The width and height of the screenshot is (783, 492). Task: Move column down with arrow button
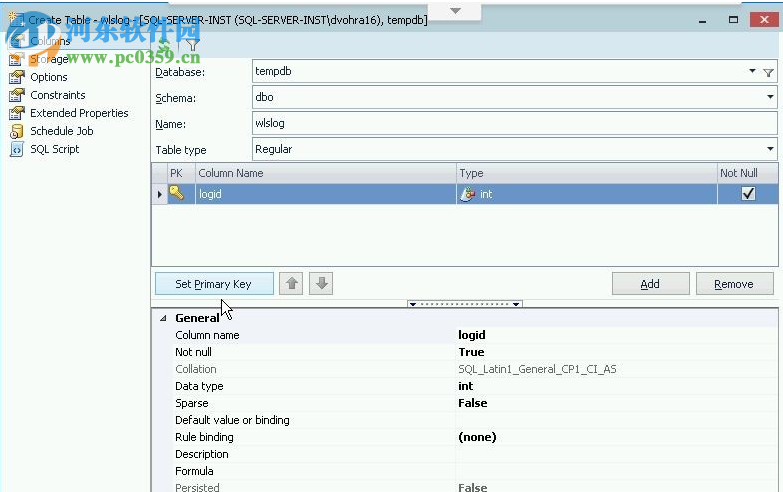click(x=321, y=284)
